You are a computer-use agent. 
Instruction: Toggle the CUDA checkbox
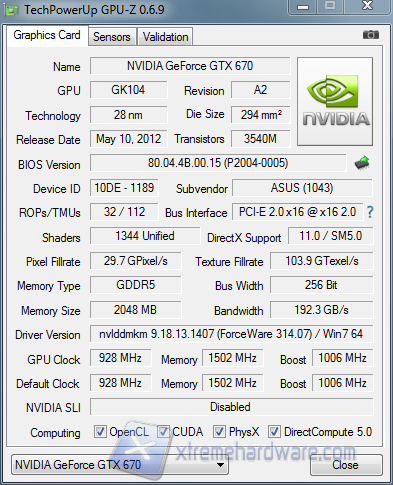[163, 432]
